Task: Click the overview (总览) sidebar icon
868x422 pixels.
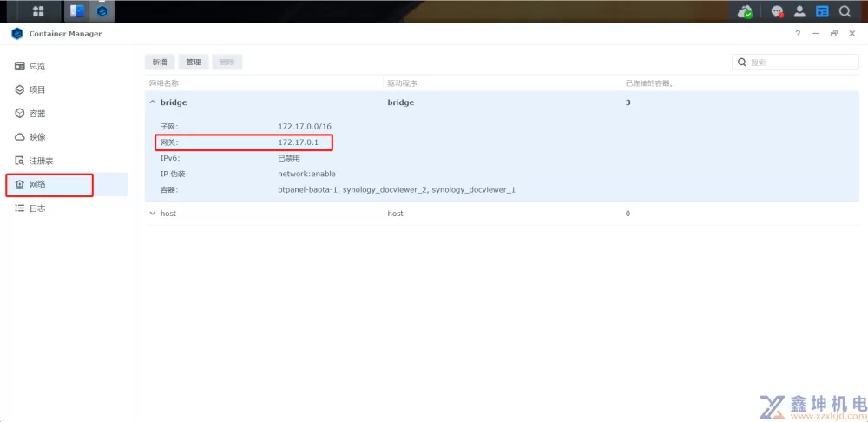Action: 20,67
